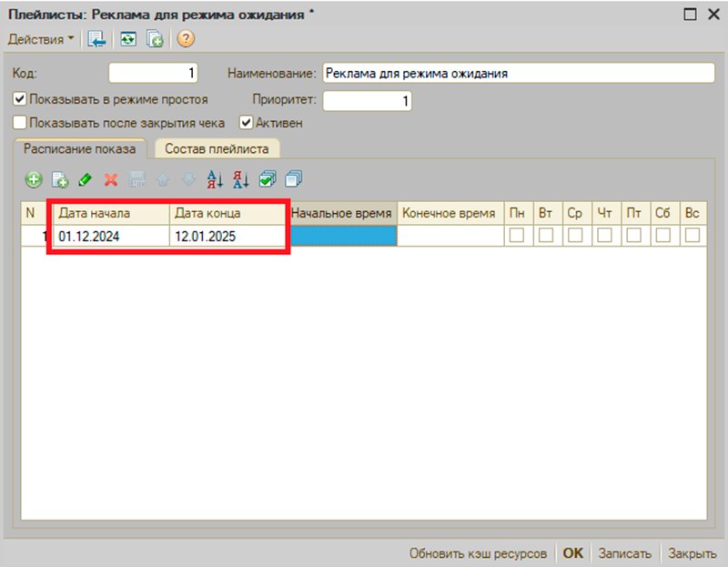This screenshot has width=728, height=567.
Task: Check the Пт checkbox in row 1
Action: tap(633, 235)
